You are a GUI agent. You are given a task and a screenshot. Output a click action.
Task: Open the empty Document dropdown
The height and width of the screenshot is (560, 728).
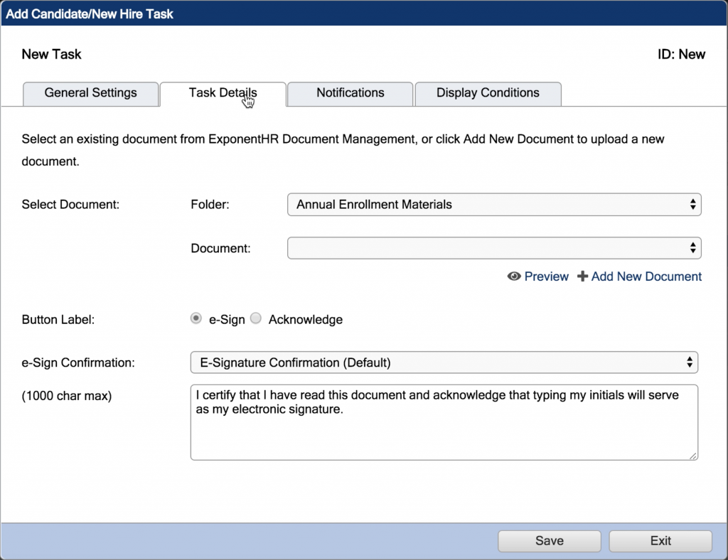[x=493, y=247]
